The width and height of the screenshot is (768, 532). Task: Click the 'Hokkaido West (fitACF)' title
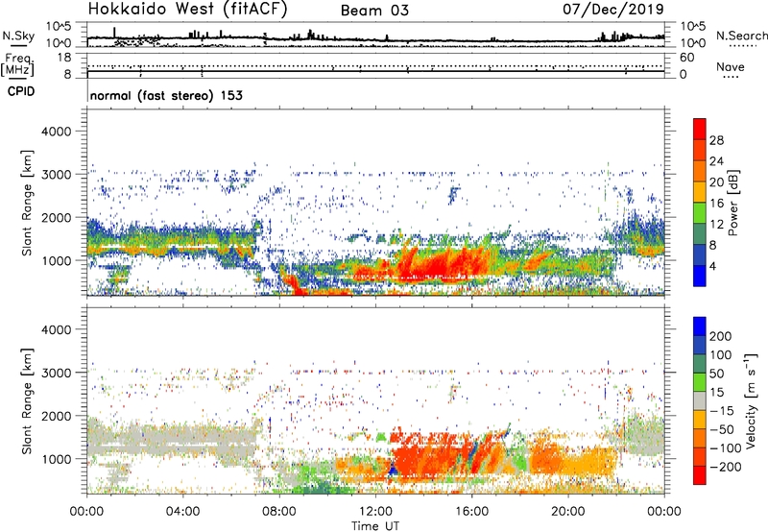coord(187,10)
